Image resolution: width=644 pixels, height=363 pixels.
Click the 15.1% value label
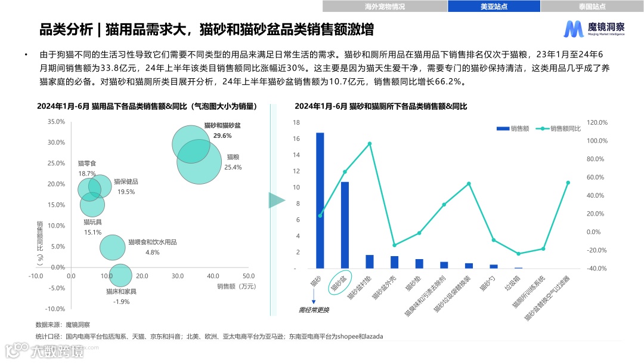click(93, 232)
